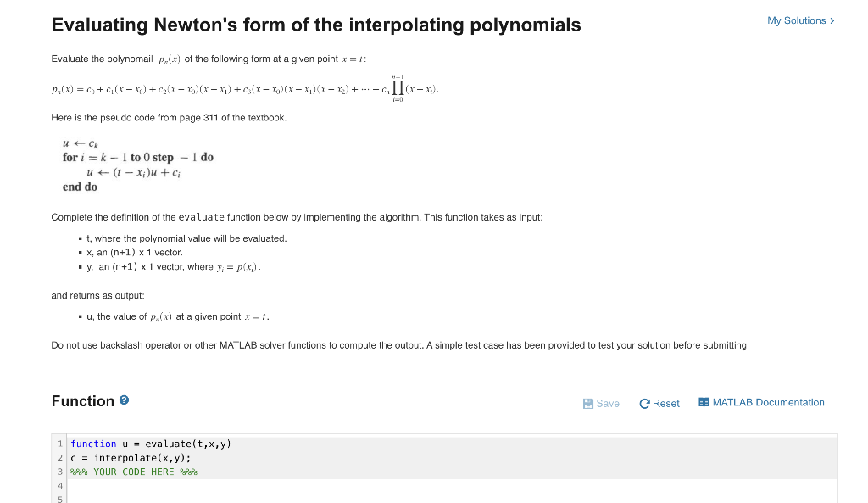This screenshot has width=868, height=503.
Task: Click the refresh icon left of Reset label
Action: tap(645, 403)
